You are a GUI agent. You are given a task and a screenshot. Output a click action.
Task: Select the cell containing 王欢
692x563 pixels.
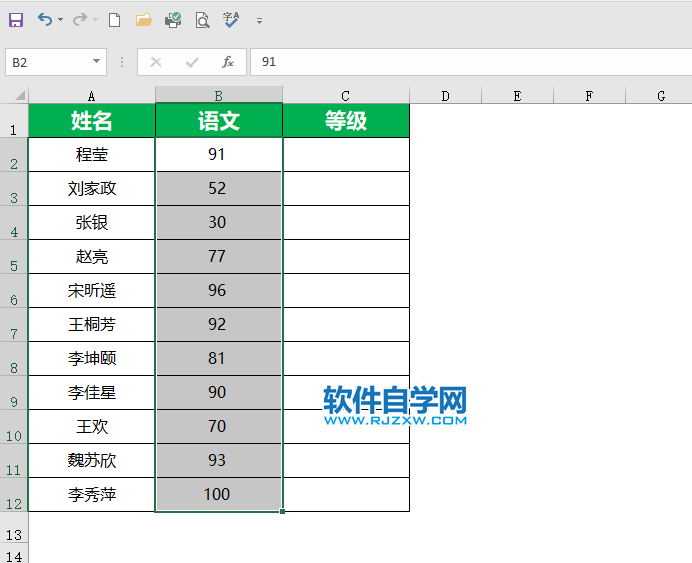pos(92,426)
